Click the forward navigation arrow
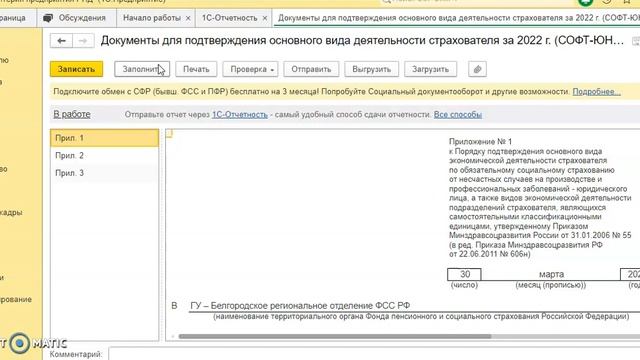The width and height of the screenshot is (640, 360). click(83, 41)
